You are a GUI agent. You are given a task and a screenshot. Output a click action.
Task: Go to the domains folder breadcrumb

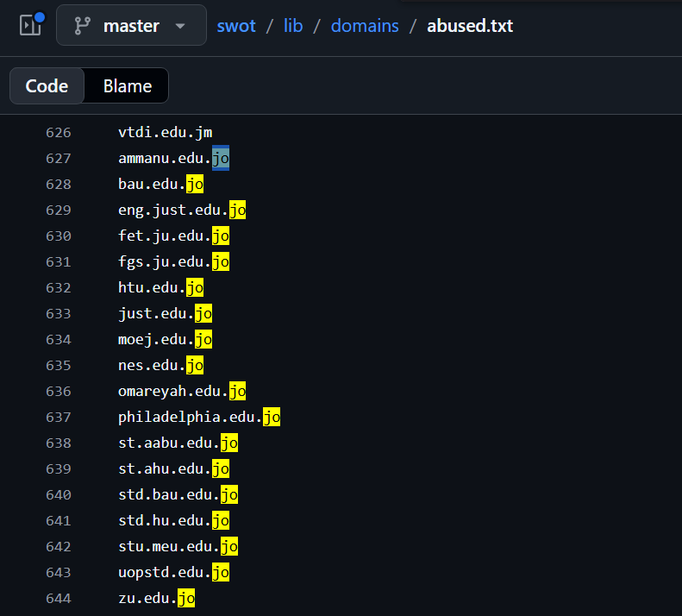click(x=365, y=26)
